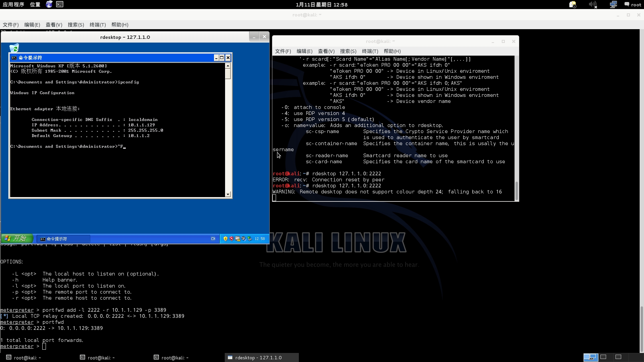Click the VMware Tools warning tray icon

coord(237,239)
